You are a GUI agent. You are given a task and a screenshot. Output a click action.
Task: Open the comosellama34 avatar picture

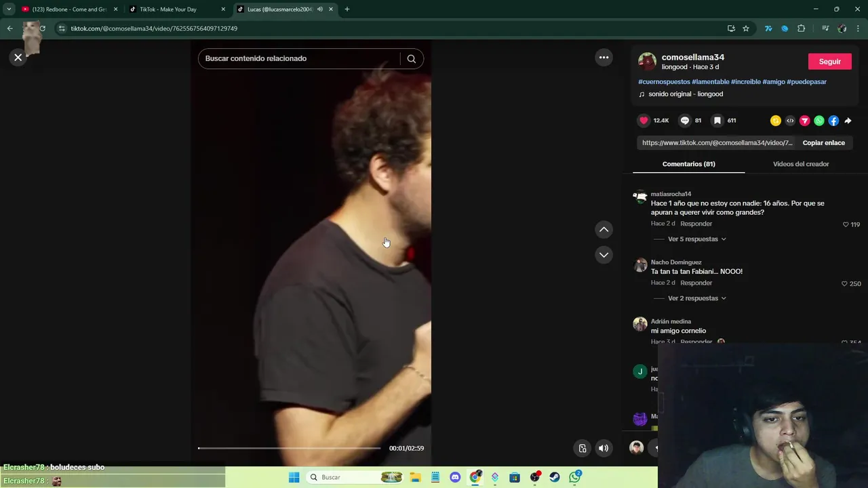click(x=647, y=62)
